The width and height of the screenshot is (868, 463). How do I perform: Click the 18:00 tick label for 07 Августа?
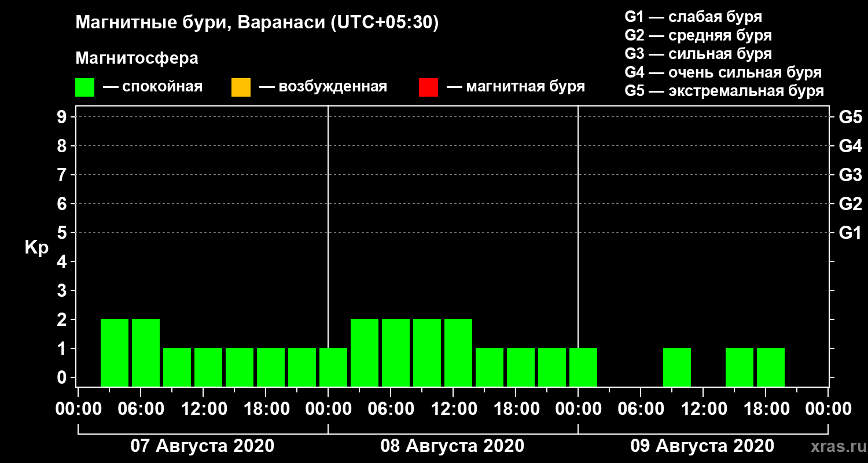(266, 409)
